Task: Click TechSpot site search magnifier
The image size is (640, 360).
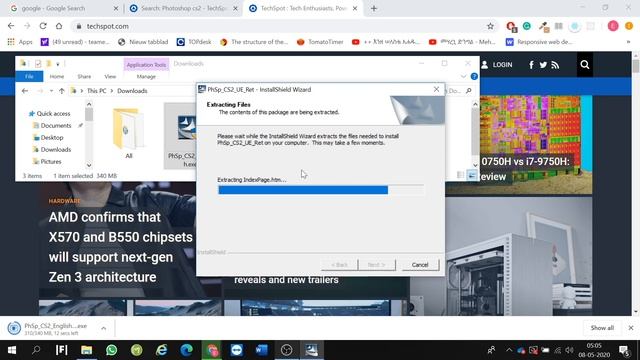Action: [x=584, y=64]
